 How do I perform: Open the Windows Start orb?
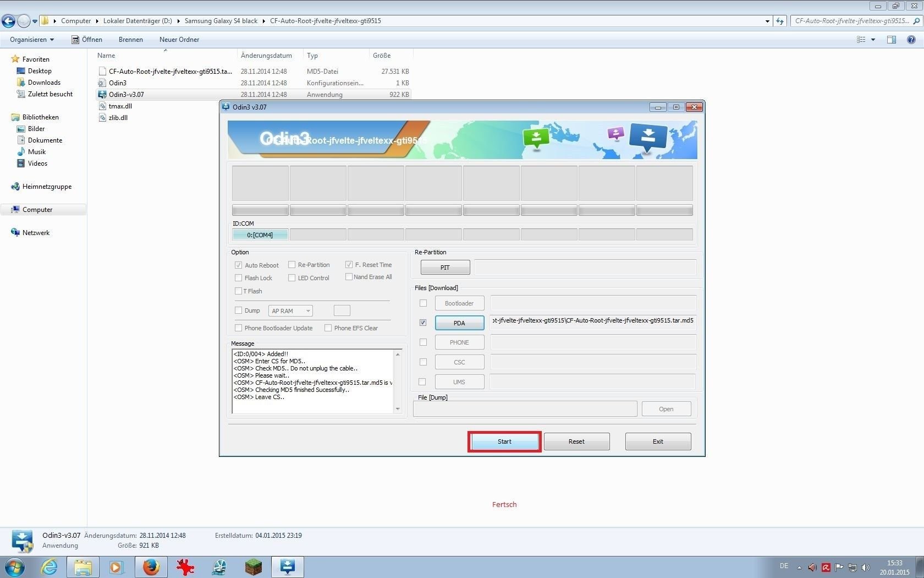point(14,567)
